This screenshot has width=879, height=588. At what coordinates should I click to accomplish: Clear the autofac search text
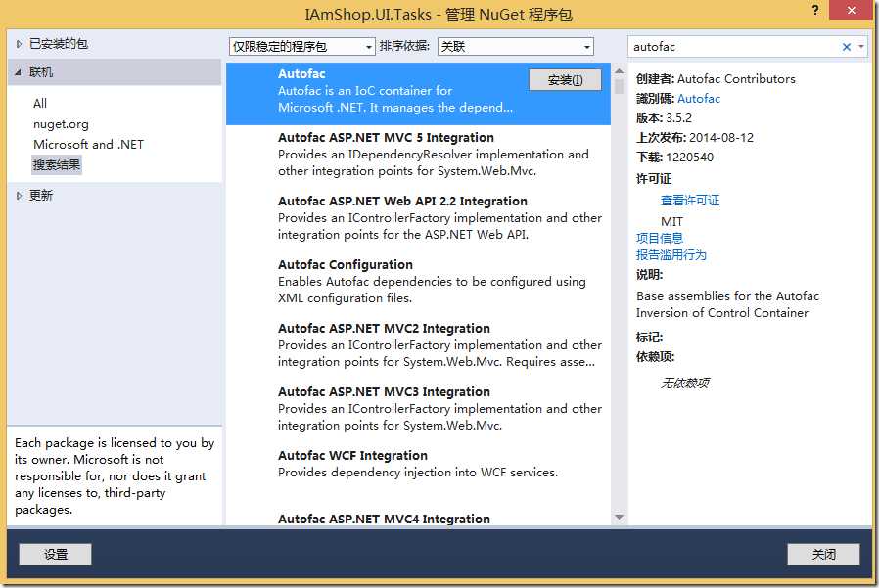click(x=847, y=47)
